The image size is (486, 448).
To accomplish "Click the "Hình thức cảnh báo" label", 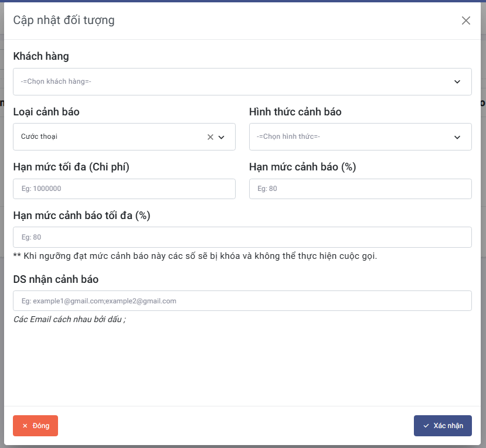I will [295, 112].
